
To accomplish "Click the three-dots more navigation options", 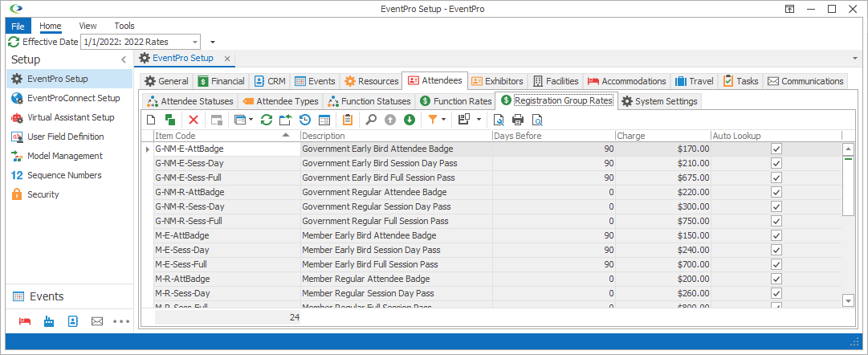I will pyautogui.click(x=120, y=321).
